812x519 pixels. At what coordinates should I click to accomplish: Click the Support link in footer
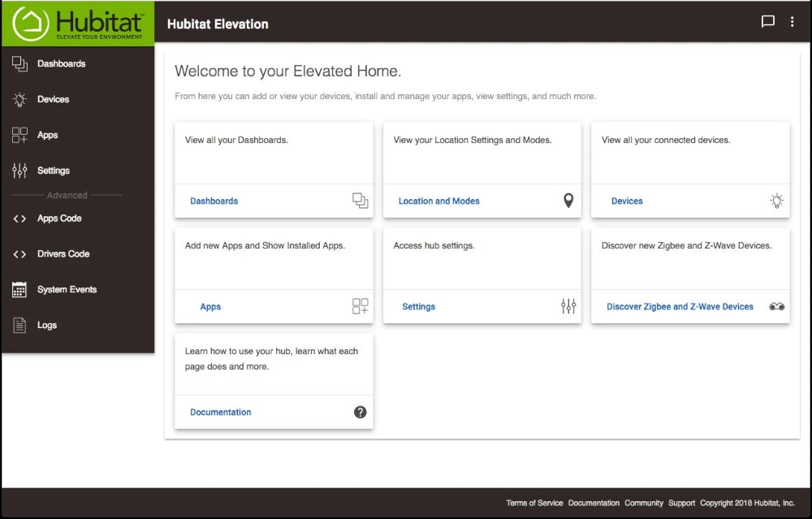682,504
